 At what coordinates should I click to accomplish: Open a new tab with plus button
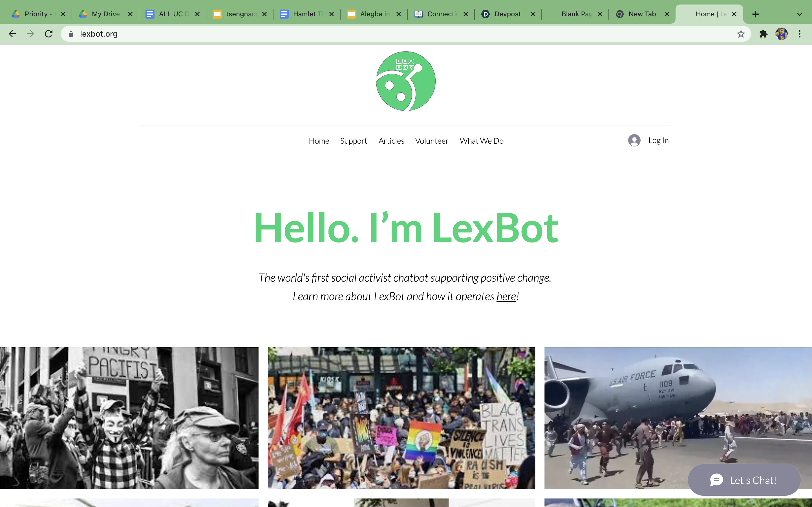pyautogui.click(x=755, y=14)
